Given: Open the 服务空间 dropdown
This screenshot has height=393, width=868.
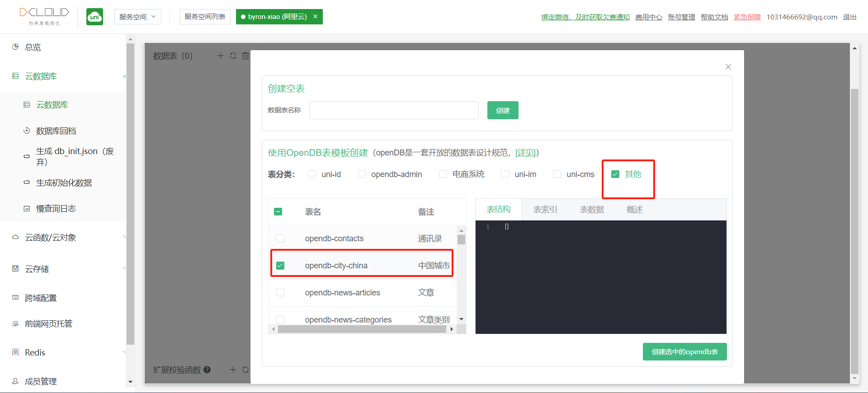Looking at the screenshot, I should click(x=138, y=17).
